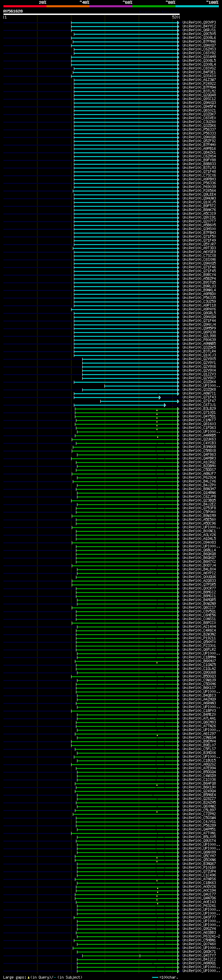This screenshot has width=222, height=980.
Task: Click hit label UniRef100_Q3S4H9
Action: tap(199, 57)
